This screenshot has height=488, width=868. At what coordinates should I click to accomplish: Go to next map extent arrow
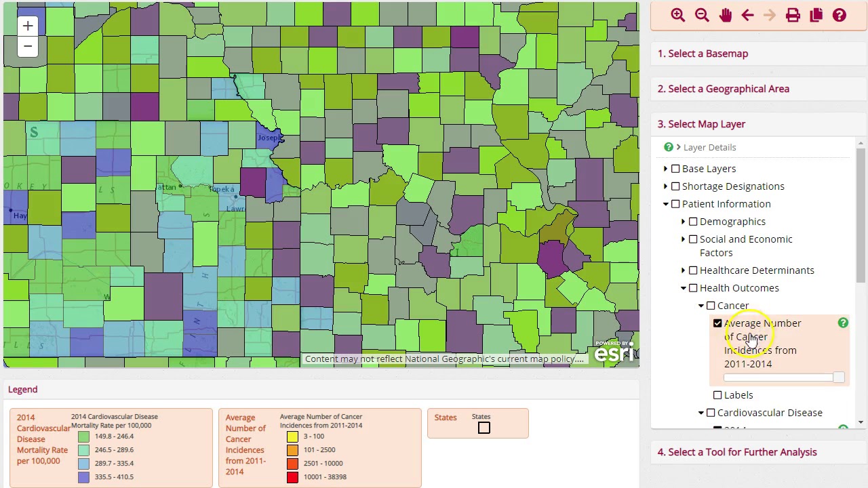[769, 15]
